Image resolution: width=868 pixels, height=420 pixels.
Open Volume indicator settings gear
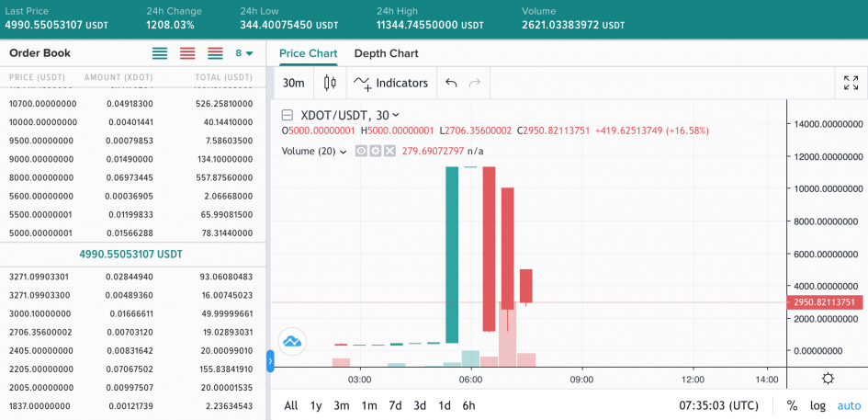(x=376, y=151)
